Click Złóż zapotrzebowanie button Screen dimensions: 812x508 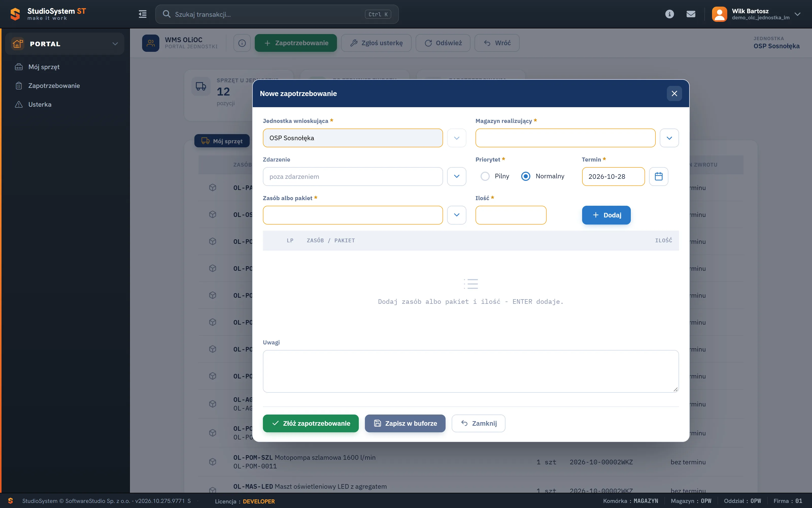tap(311, 423)
